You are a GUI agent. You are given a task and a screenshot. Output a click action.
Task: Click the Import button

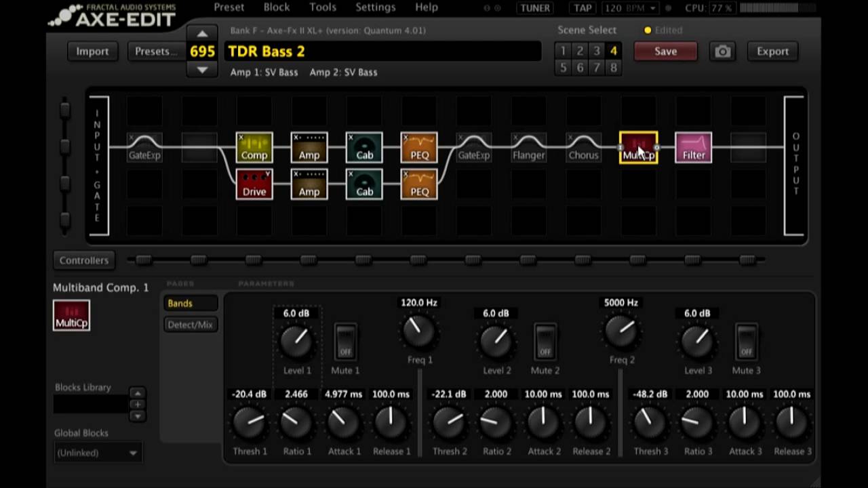point(92,52)
